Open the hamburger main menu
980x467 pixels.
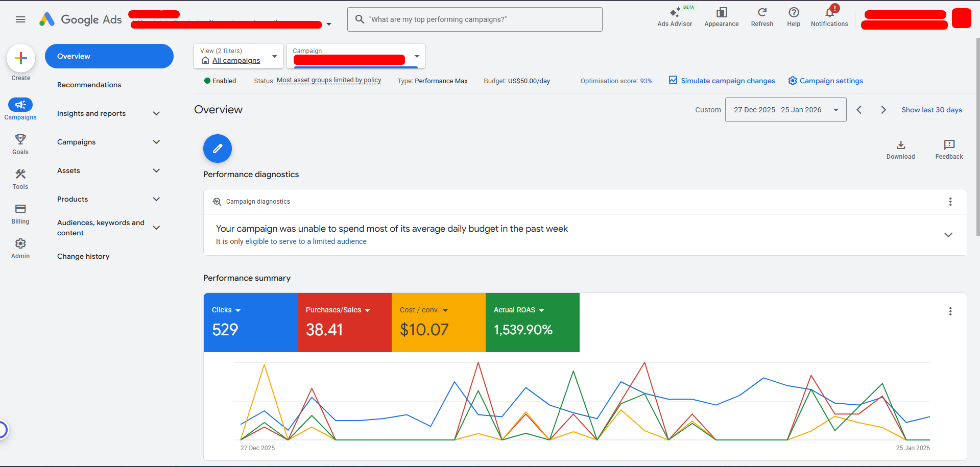(20, 19)
